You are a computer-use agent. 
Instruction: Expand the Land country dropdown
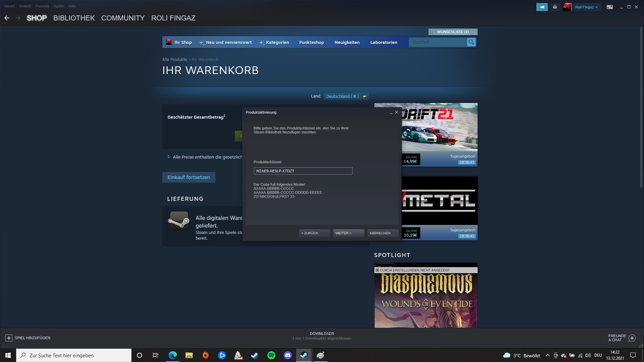[346, 97]
